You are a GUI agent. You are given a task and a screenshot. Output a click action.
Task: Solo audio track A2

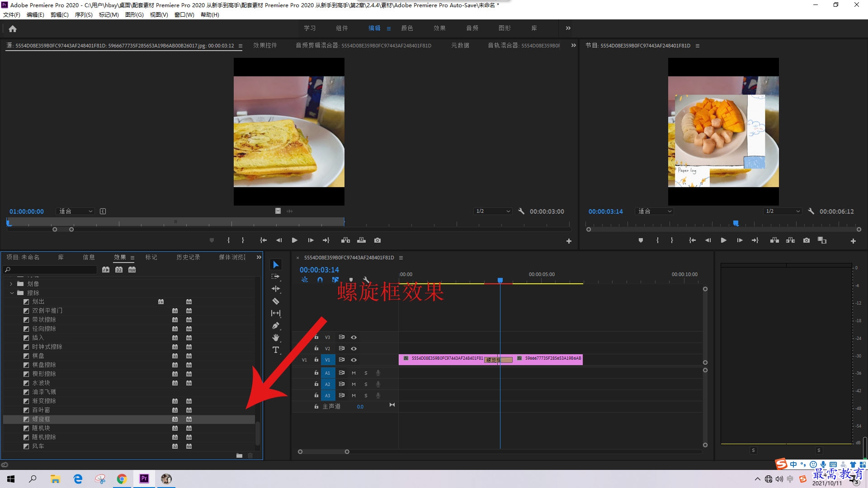pos(366,384)
